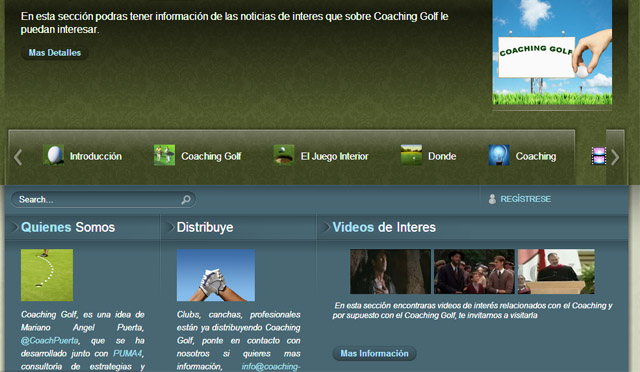Open the El Juego Interior menu item
Image resolution: width=640 pixels, height=372 pixels.
[x=334, y=156]
